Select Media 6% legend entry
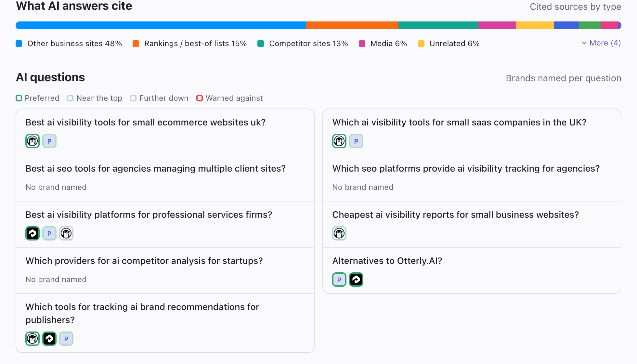 pyautogui.click(x=383, y=44)
